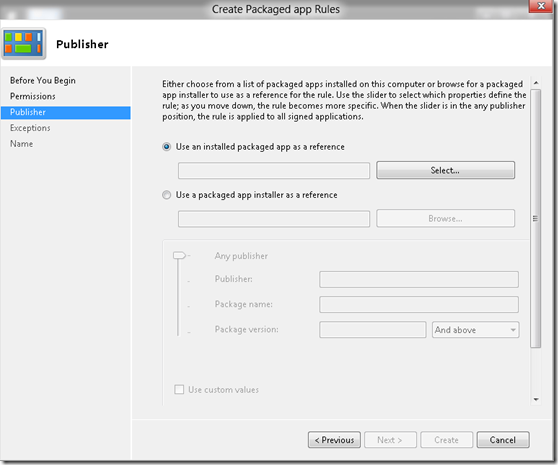Click the publisher specificity slider handle
The image size is (558, 465).
click(x=179, y=255)
